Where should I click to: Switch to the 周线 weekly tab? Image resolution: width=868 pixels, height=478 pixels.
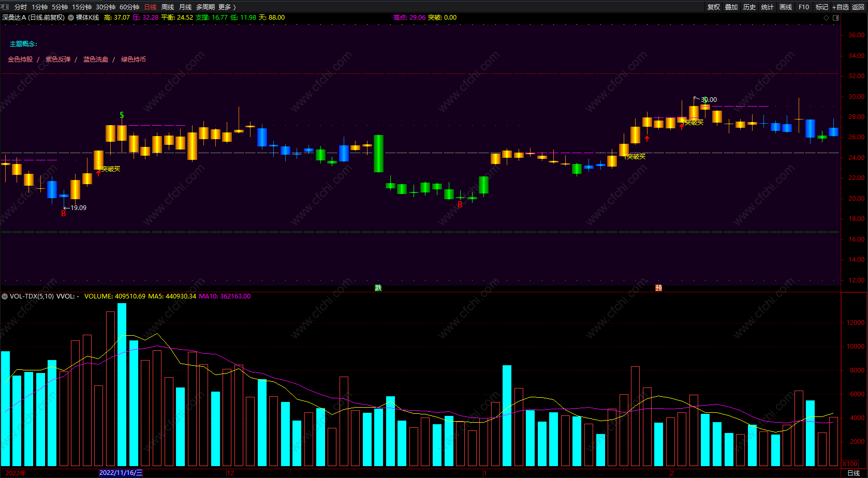pos(168,7)
